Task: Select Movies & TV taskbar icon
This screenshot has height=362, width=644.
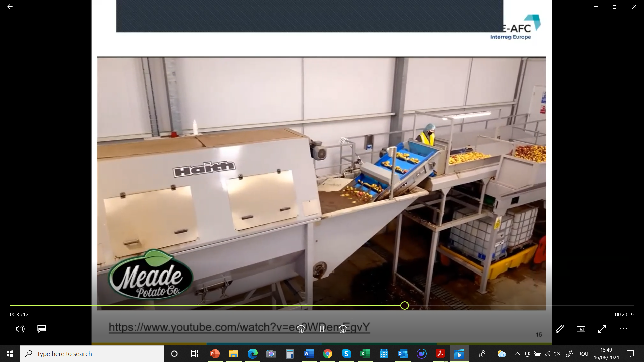Action: click(x=459, y=354)
